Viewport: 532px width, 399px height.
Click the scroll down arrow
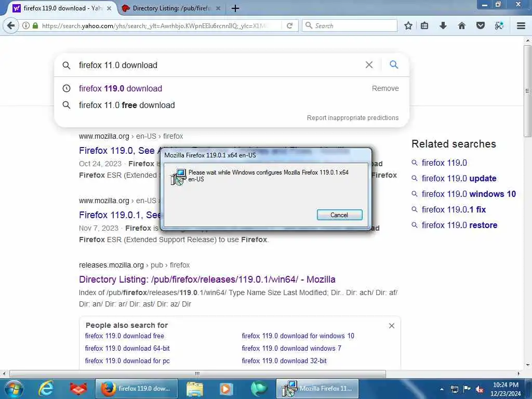(527, 365)
